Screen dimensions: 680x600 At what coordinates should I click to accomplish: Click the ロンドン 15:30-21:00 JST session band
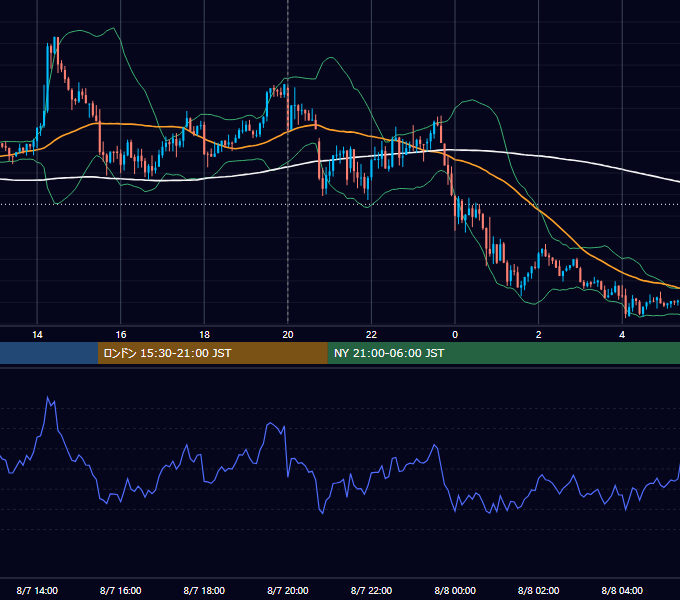(x=212, y=353)
